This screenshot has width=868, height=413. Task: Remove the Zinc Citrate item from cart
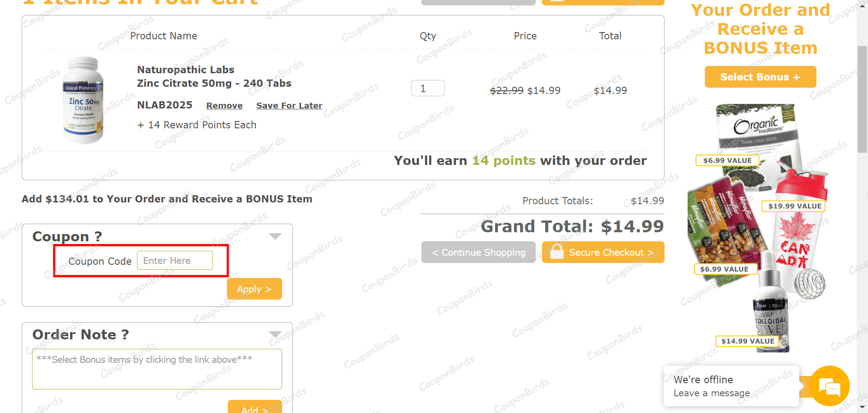click(224, 105)
